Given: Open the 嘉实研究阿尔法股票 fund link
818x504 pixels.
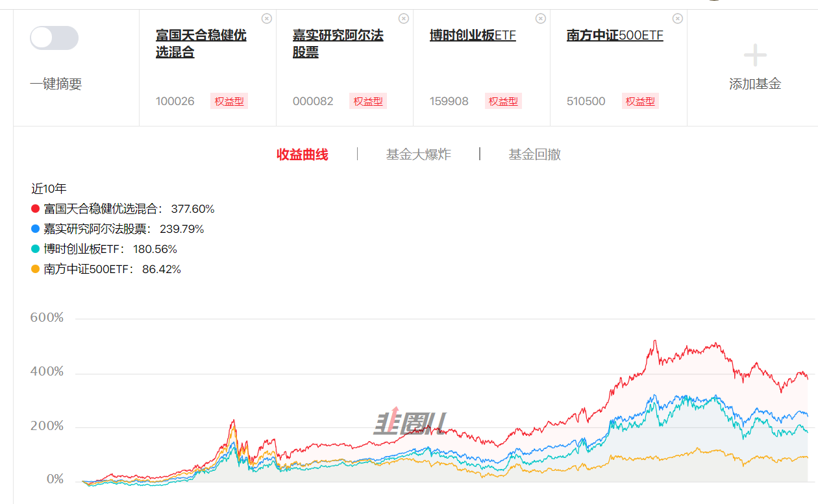Looking at the screenshot, I should (338, 43).
